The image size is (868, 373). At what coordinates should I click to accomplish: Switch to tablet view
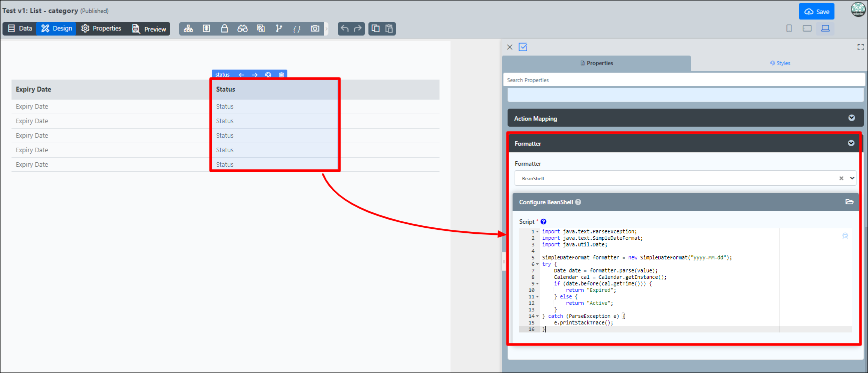(x=807, y=29)
